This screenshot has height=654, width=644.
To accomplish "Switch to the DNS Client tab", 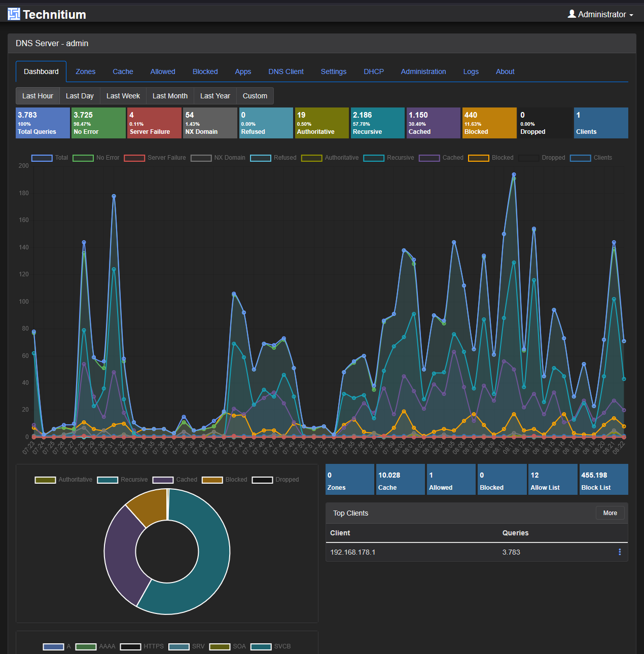I will pos(286,71).
